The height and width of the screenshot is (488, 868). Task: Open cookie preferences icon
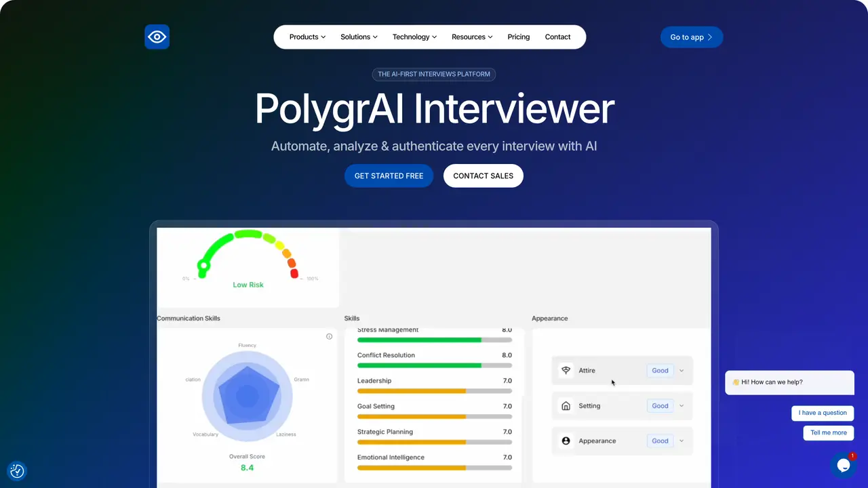[17, 470]
